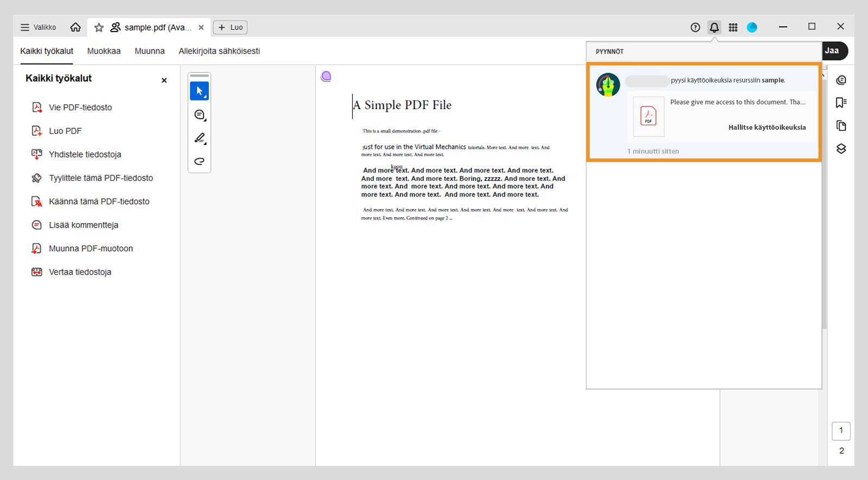Screen dimensions: 868x480
Task: Click the '1 minuutti sitten' timestamp
Action: coord(653,151)
